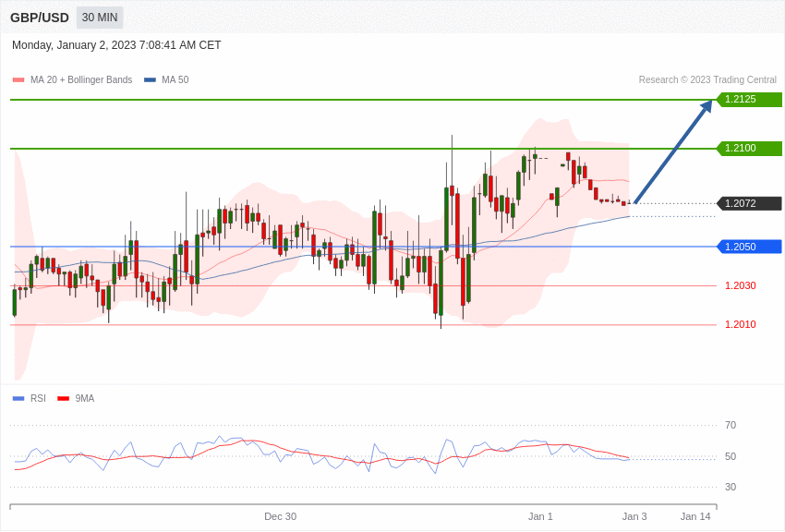Viewport: 785px width, 532px height.
Task: Click the Jan 3 date axis label
Action: click(x=634, y=516)
